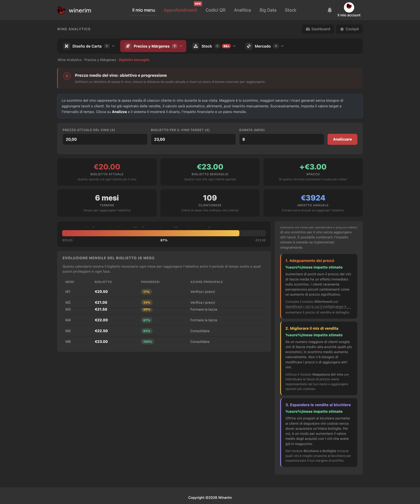420x504 pixels.
Task: Open Stock in top navigation
Action: pos(291,10)
